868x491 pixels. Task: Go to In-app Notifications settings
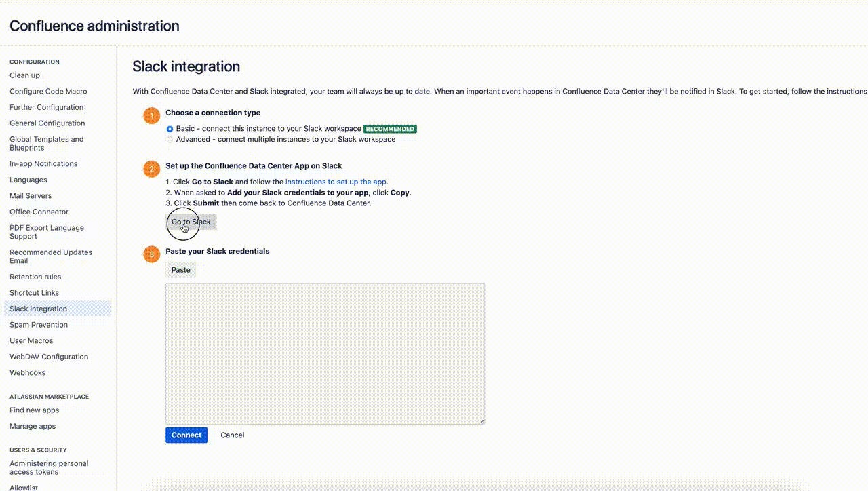click(43, 164)
